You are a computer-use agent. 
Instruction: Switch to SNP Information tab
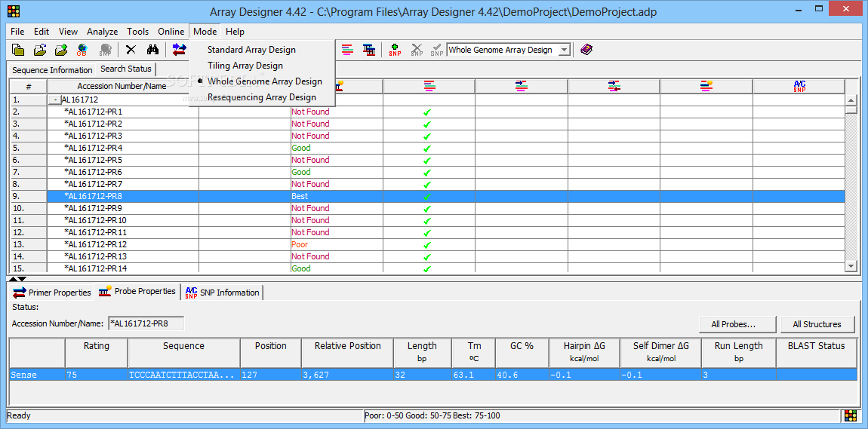[222, 293]
